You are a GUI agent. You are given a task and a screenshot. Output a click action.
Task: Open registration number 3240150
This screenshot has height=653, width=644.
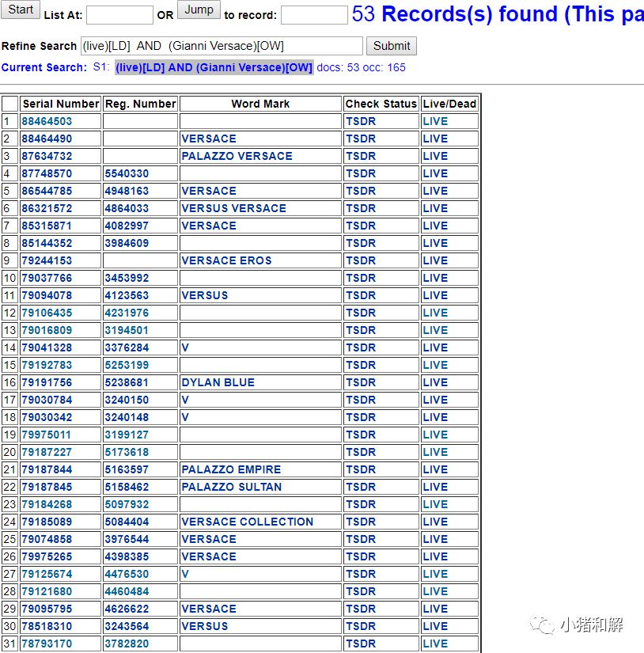(x=127, y=401)
